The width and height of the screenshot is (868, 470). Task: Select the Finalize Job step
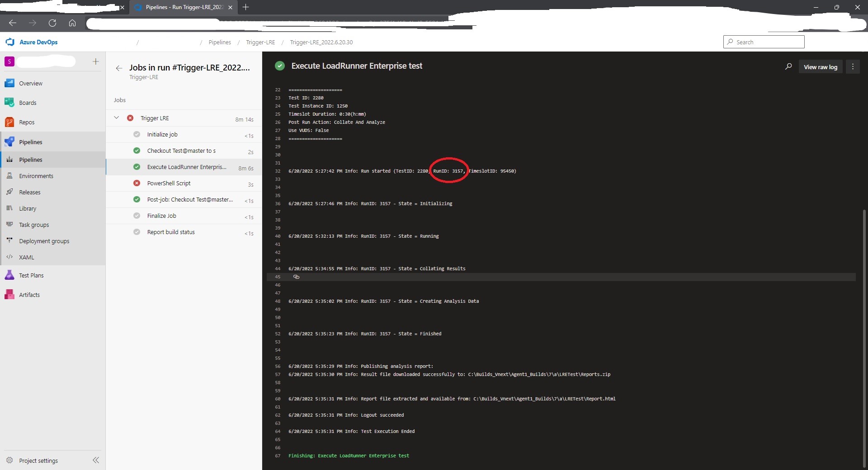click(184, 216)
